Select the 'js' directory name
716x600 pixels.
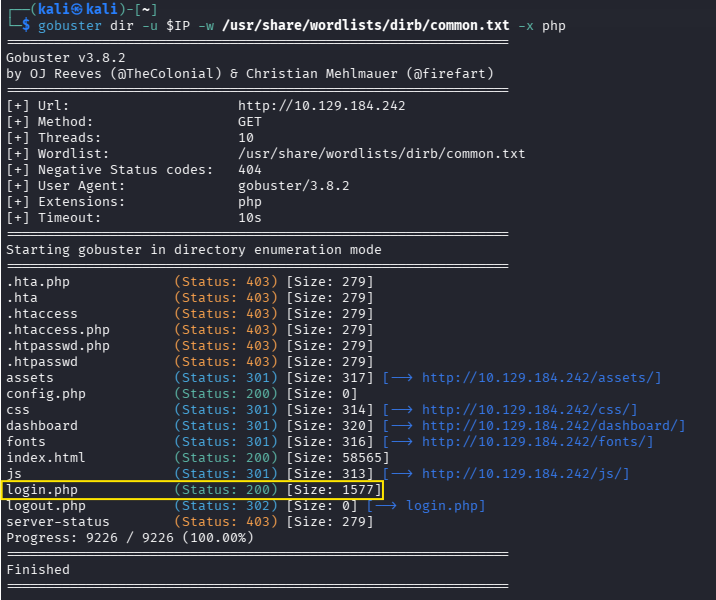(14, 474)
